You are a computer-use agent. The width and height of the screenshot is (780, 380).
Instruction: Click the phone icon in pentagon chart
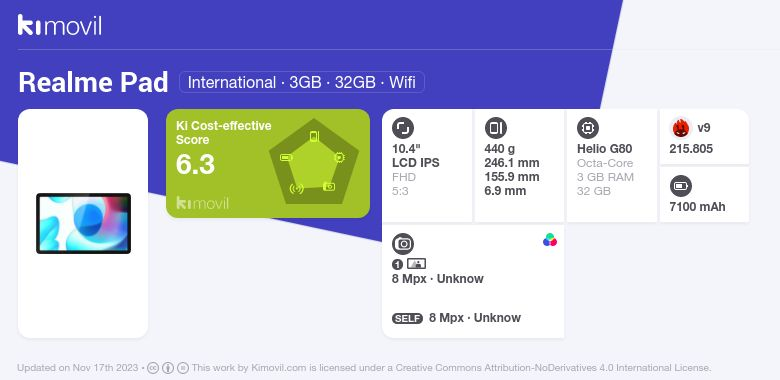[x=314, y=136]
